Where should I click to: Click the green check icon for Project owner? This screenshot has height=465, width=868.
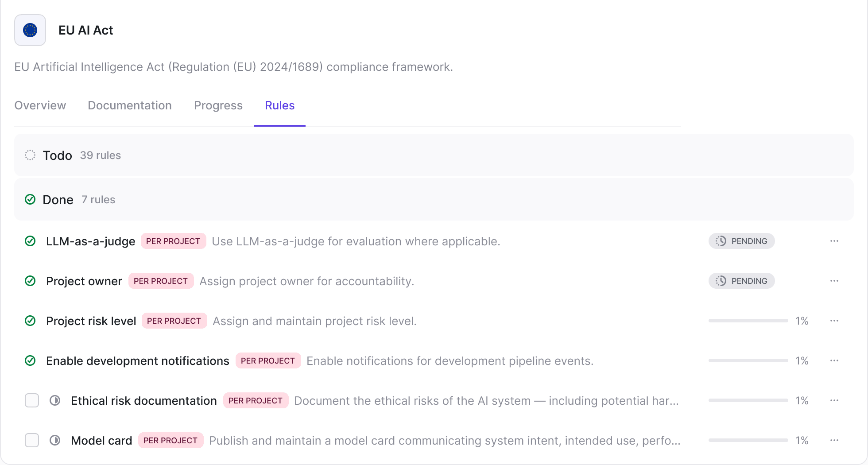click(30, 281)
